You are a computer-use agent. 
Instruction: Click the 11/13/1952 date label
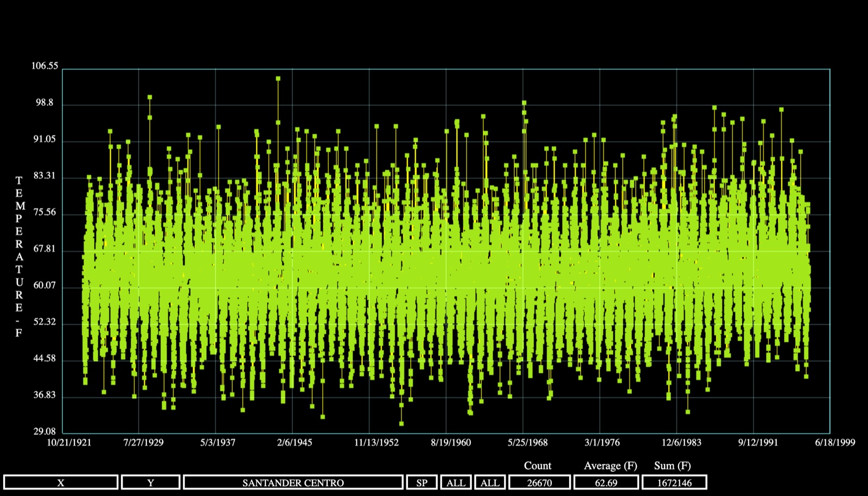point(376,442)
